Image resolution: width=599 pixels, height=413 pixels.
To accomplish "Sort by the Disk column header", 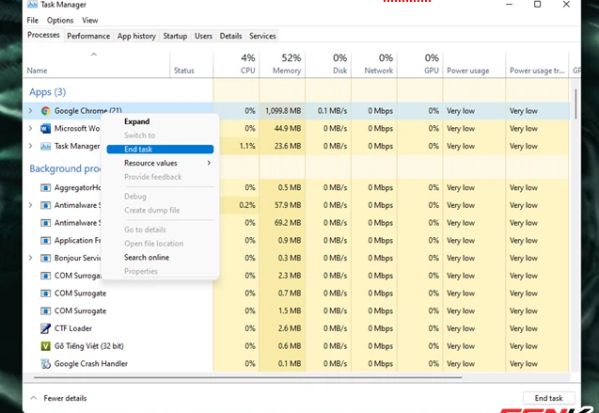I will pos(329,64).
